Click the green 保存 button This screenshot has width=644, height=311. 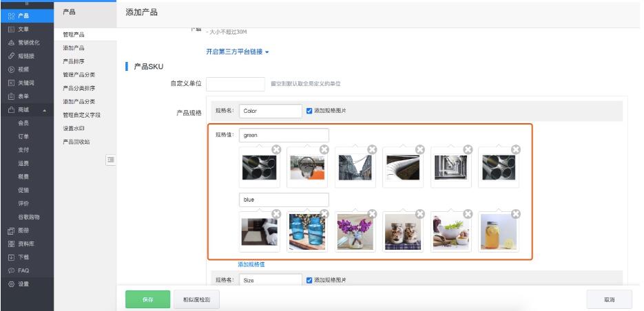pos(147,300)
